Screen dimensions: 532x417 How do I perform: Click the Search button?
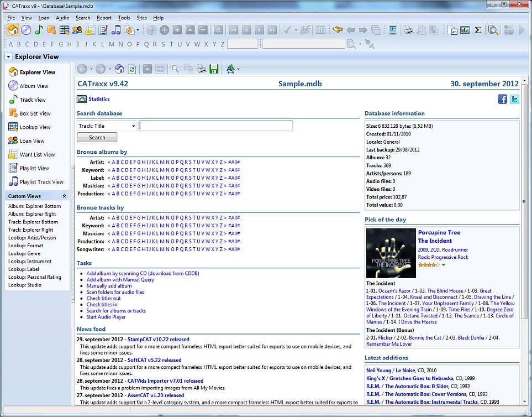97,137
